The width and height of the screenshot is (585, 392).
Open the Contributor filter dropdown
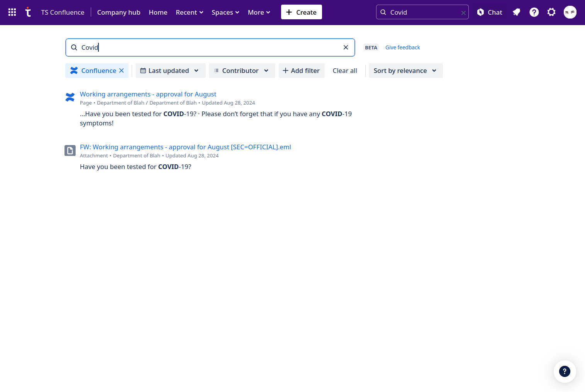coord(242,71)
